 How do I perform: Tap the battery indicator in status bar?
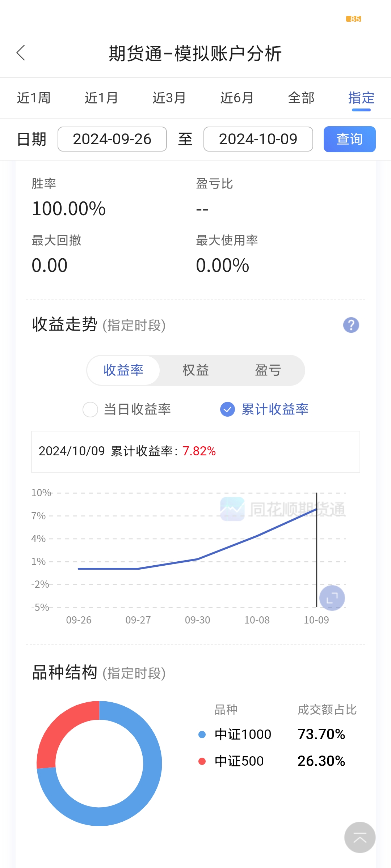(x=353, y=19)
